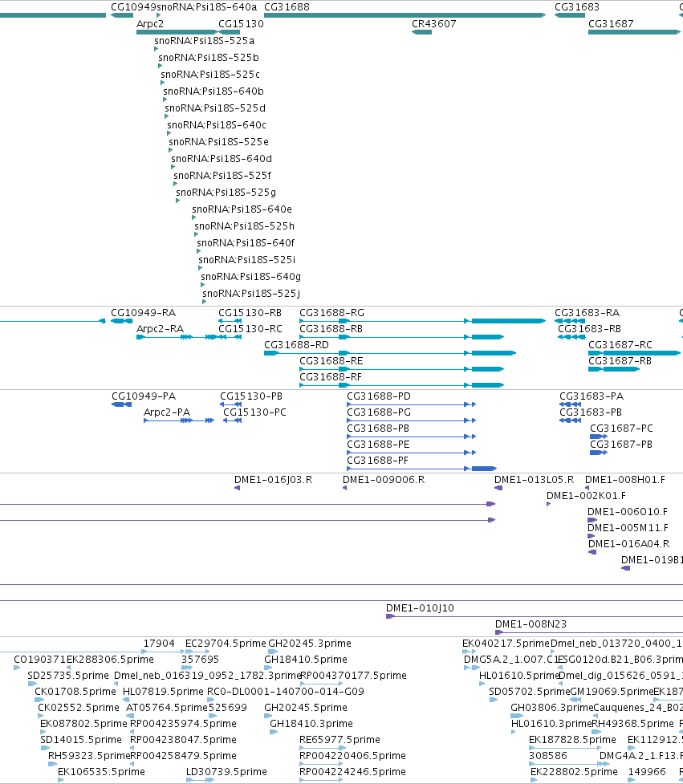Select the CG31683-RA transcript label

[587, 312]
